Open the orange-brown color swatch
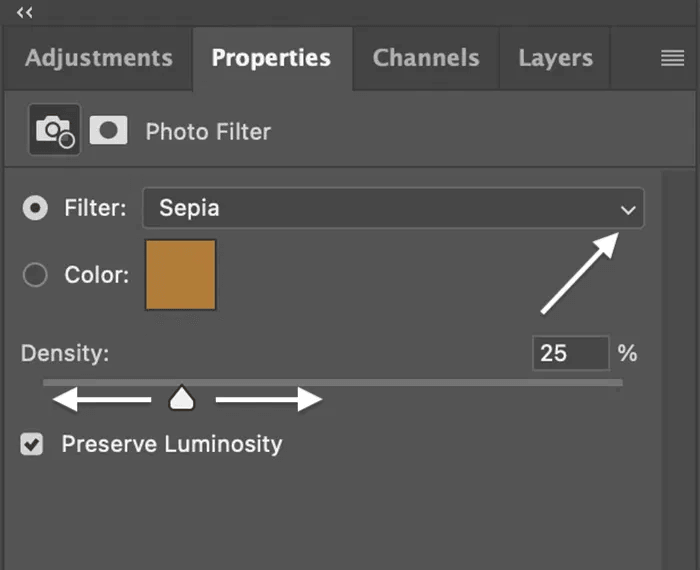 click(181, 274)
